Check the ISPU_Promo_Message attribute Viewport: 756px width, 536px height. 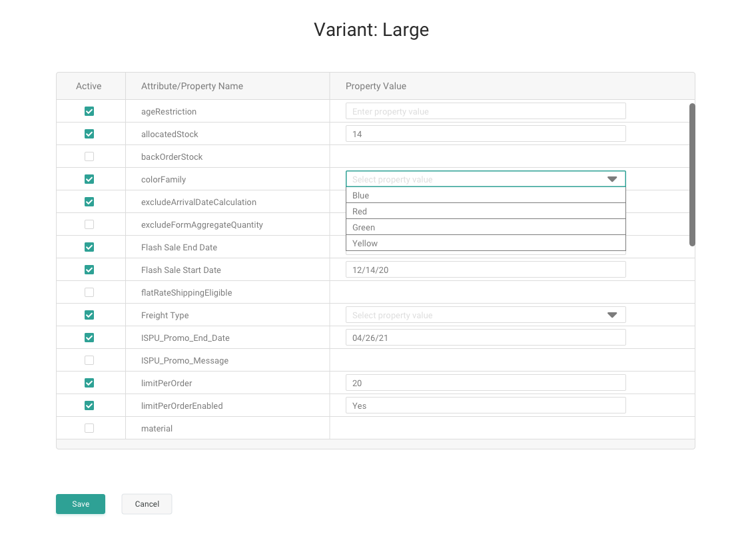pyautogui.click(x=89, y=360)
